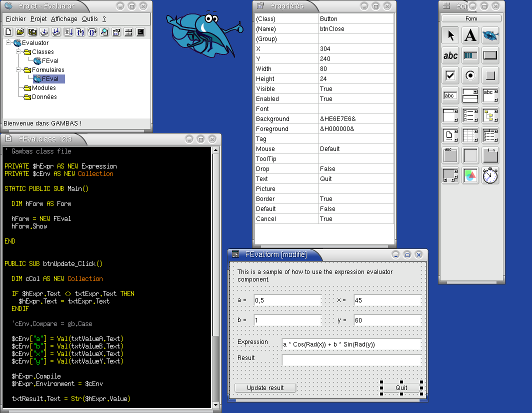Click the Visible property value True
Image resolution: width=532 pixels, height=413 pixels.
point(356,89)
